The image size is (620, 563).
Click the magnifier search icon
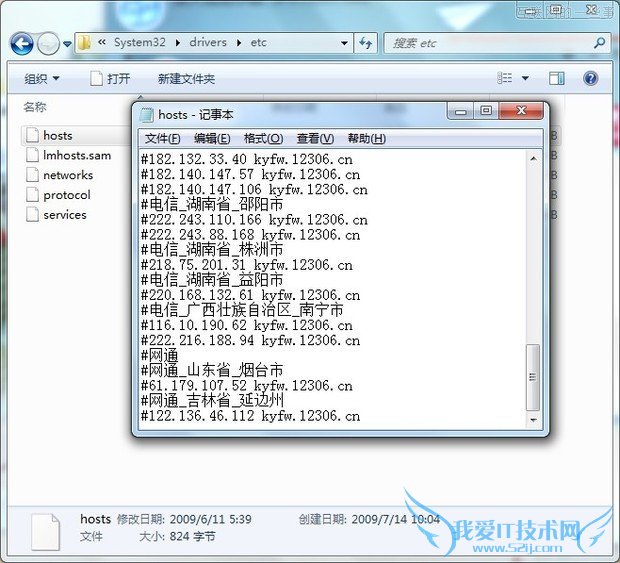600,43
